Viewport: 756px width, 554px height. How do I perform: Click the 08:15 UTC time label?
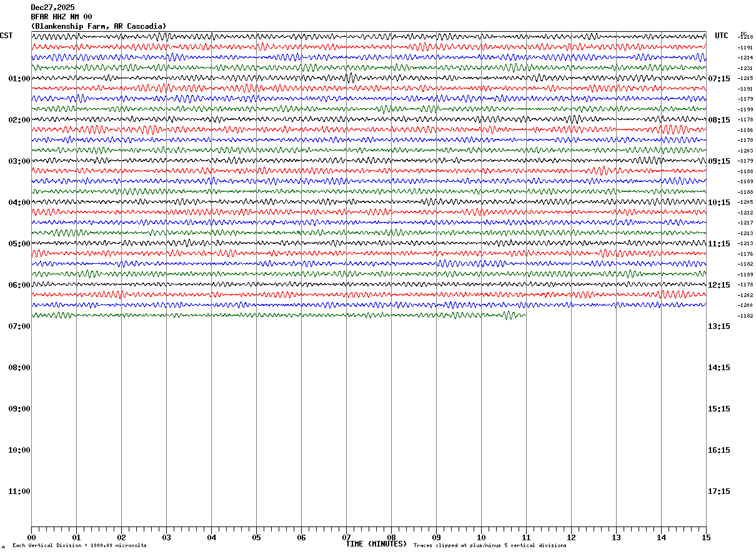719,120
